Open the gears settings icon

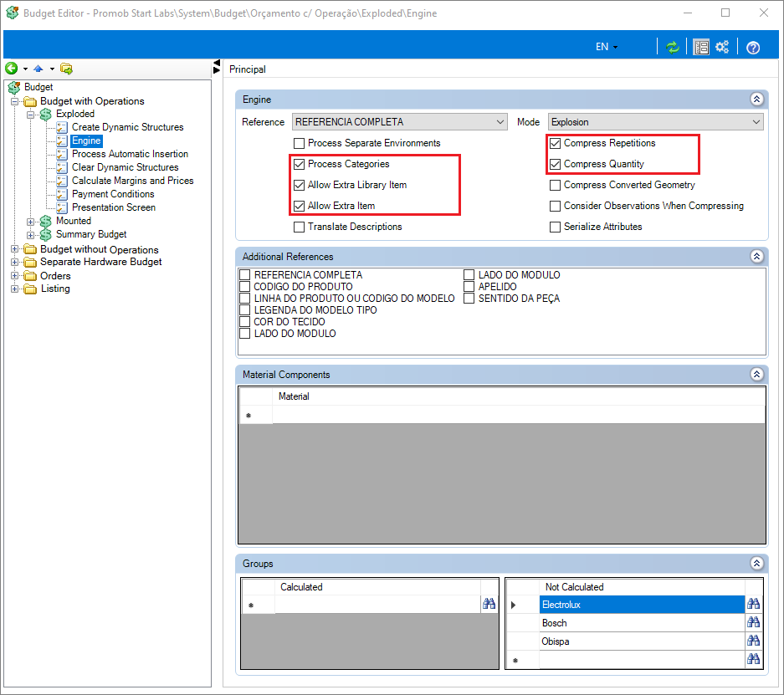(722, 47)
